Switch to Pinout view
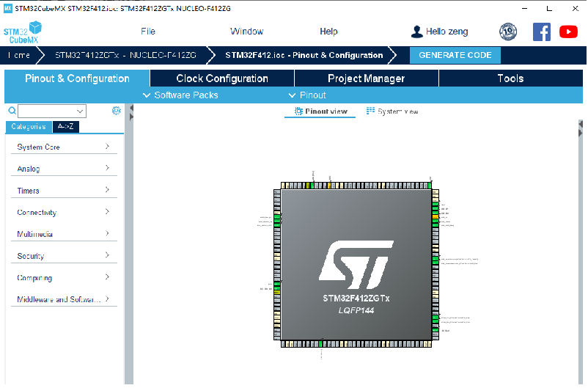The image size is (588, 388). [320, 111]
